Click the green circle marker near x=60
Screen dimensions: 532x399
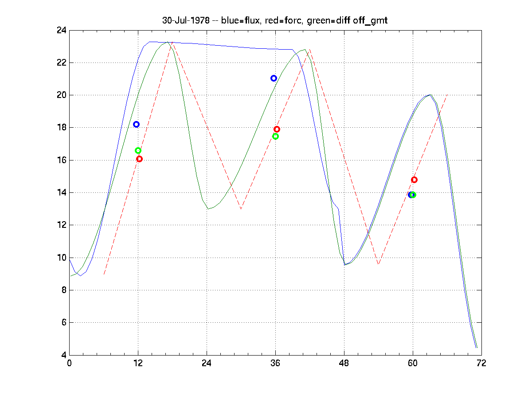coord(413,195)
